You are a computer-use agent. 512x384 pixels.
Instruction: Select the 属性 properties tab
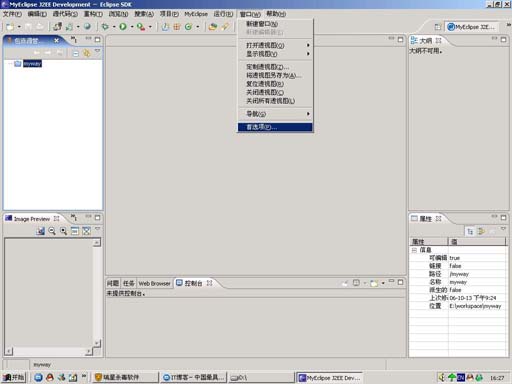426,219
